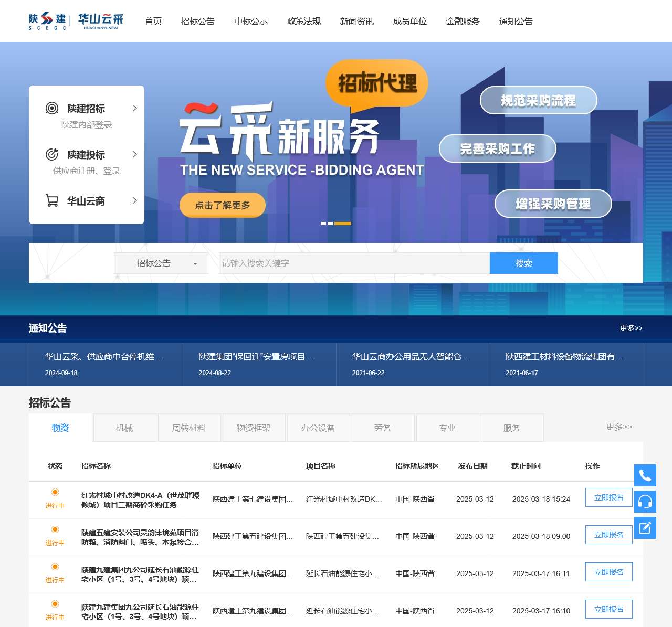This screenshot has width=672, height=627.
Task: Click the 陕建 SCEGC 华山云采 logo
Action: click(x=76, y=21)
